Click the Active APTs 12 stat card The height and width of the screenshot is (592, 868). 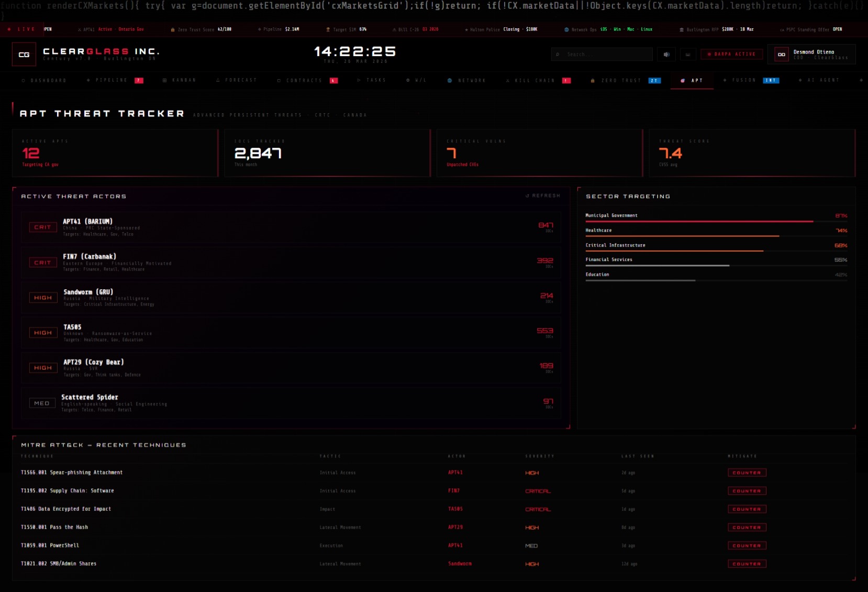click(115, 153)
